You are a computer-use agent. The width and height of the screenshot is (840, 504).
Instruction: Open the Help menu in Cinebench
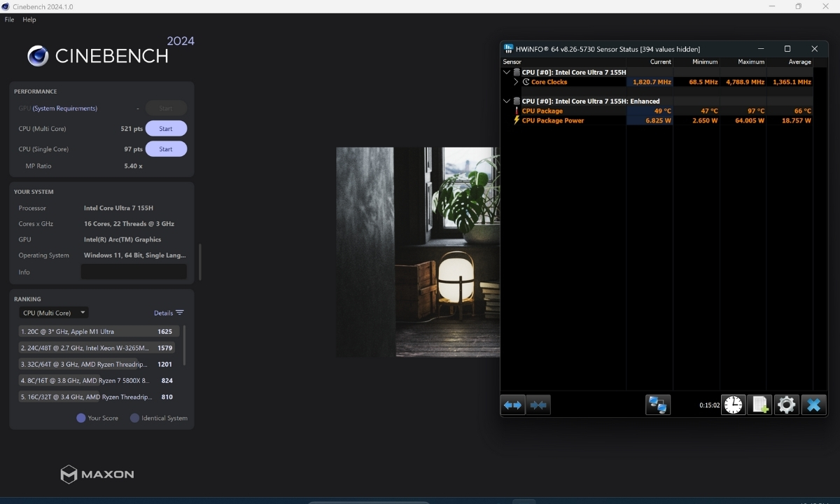coord(29,20)
